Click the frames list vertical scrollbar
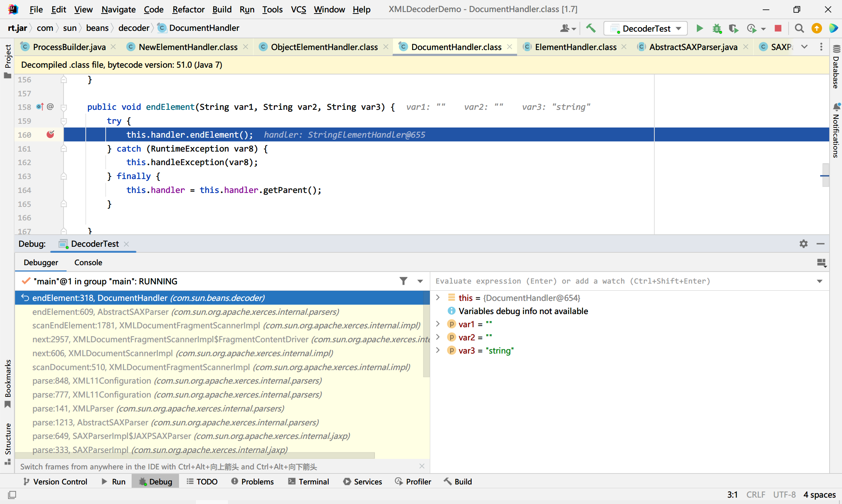Screen dimensions: 842x504 click(426, 334)
